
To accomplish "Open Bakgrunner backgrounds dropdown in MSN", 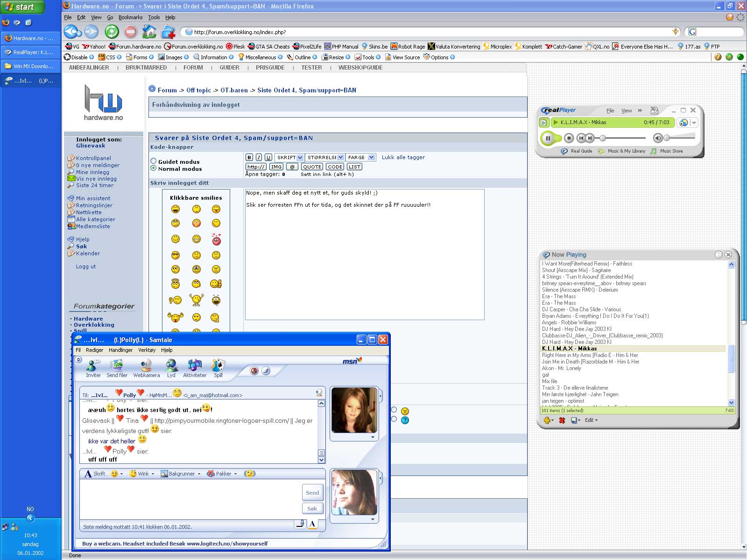I will pyautogui.click(x=180, y=474).
